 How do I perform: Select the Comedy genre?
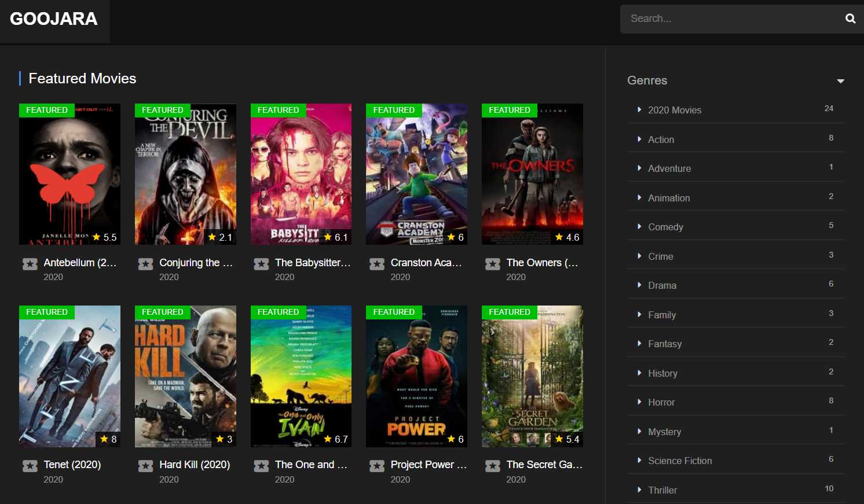(x=665, y=227)
